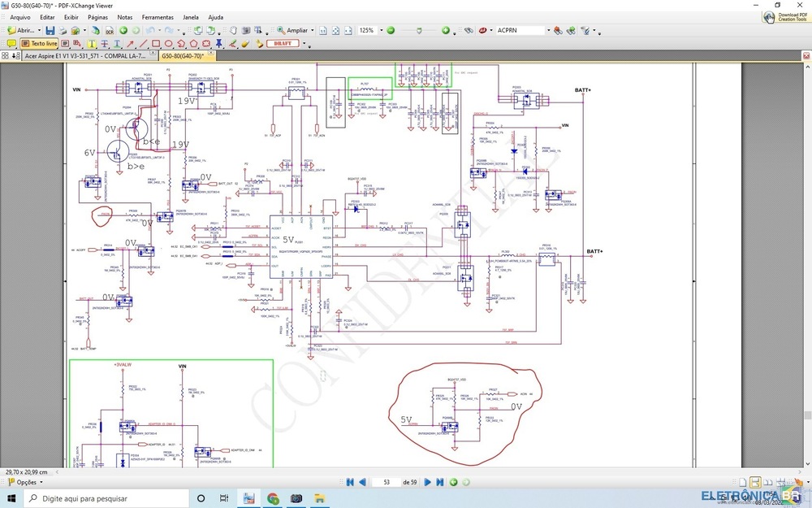The image size is (812, 508).
Task: Click the ACPRN search text field
Action: [518, 30]
